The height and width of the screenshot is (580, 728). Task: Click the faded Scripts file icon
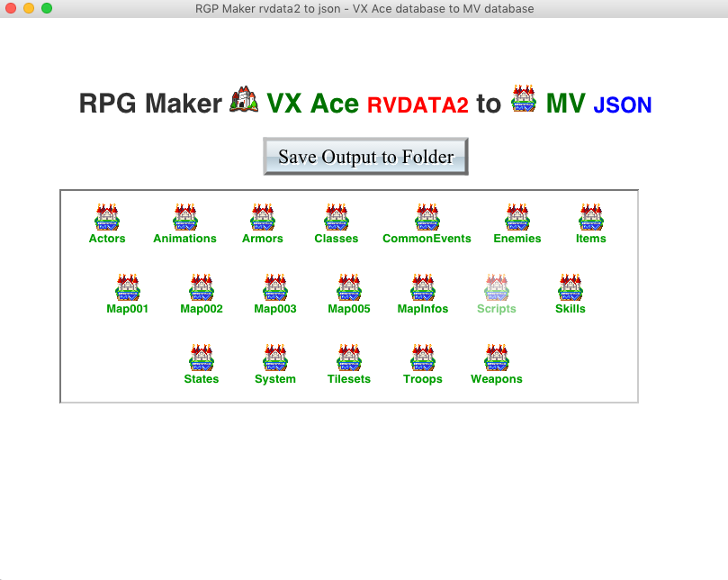497,288
